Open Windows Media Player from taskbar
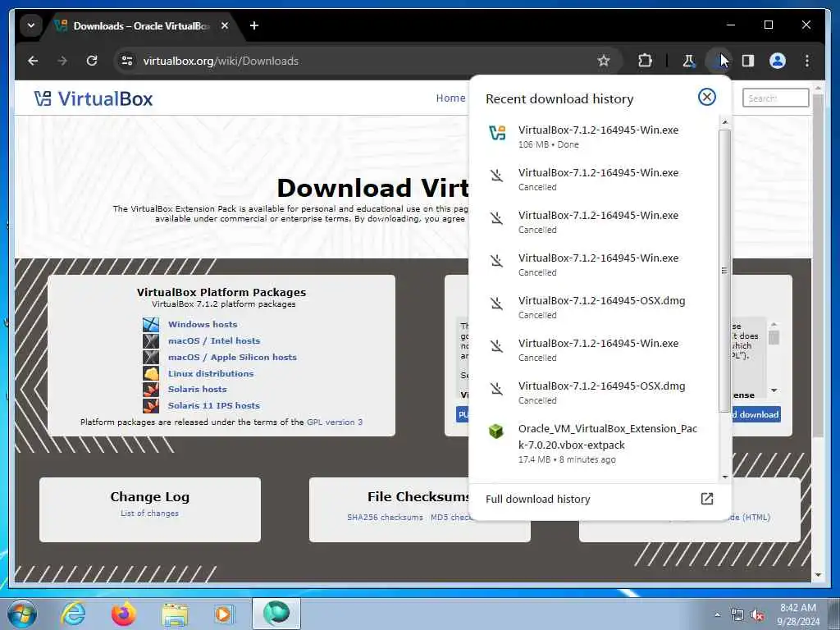840x630 pixels. pos(223,614)
